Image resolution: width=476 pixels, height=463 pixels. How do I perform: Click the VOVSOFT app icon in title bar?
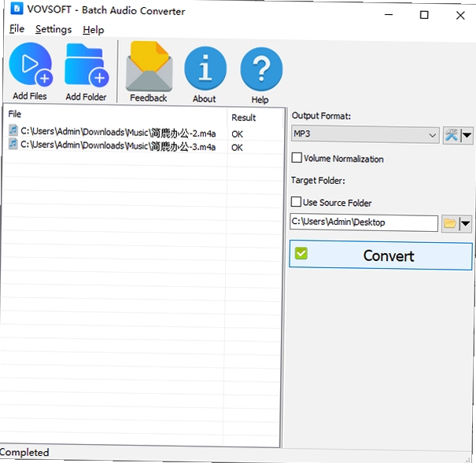17,8
